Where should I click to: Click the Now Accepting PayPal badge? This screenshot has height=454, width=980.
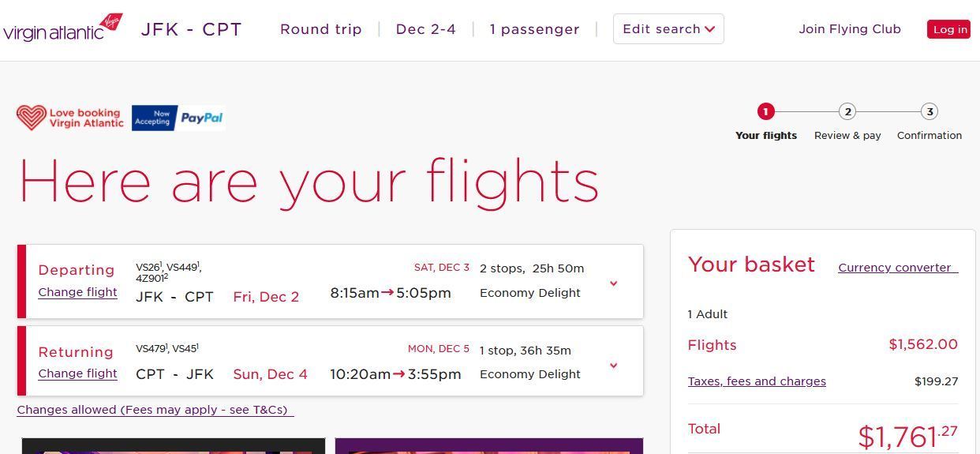pos(178,118)
